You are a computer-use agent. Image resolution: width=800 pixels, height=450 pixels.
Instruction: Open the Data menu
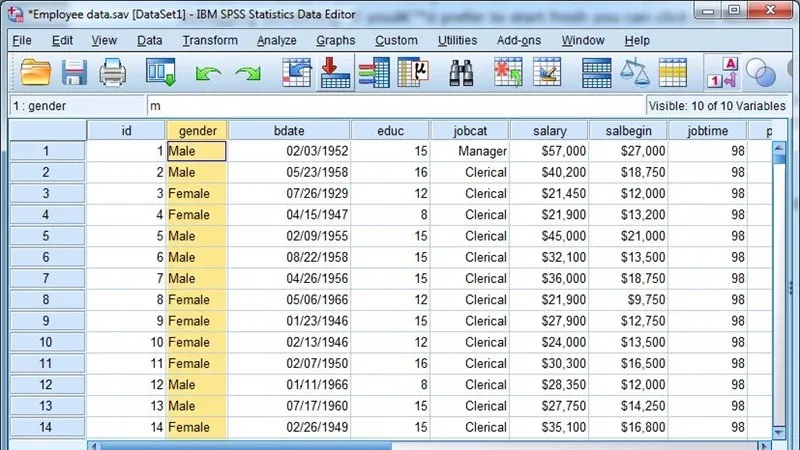click(149, 40)
